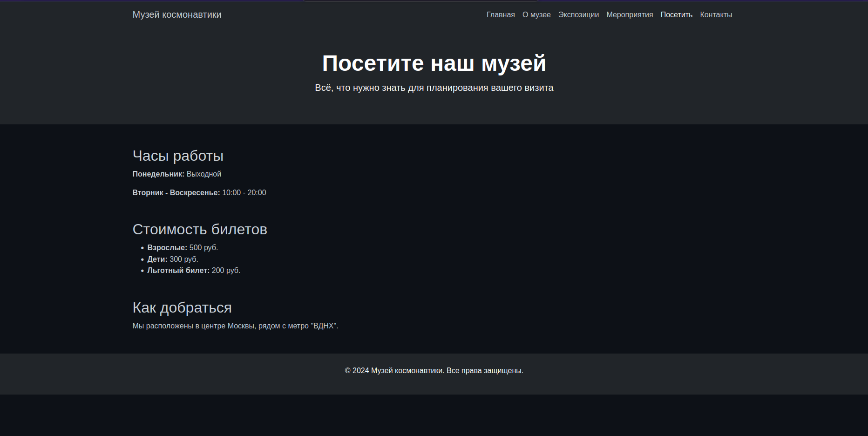Click the 'Посетите наш музей' main heading
Image resolution: width=868 pixels, height=436 pixels.
point(434,63)
